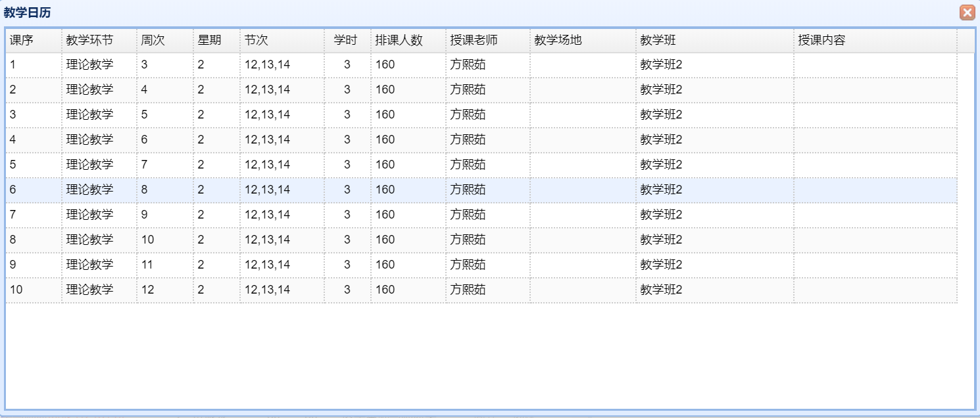Viewport: 980px width, 418px height.
Task: Click 周次 value 3 cell
Action: (165, 65)
